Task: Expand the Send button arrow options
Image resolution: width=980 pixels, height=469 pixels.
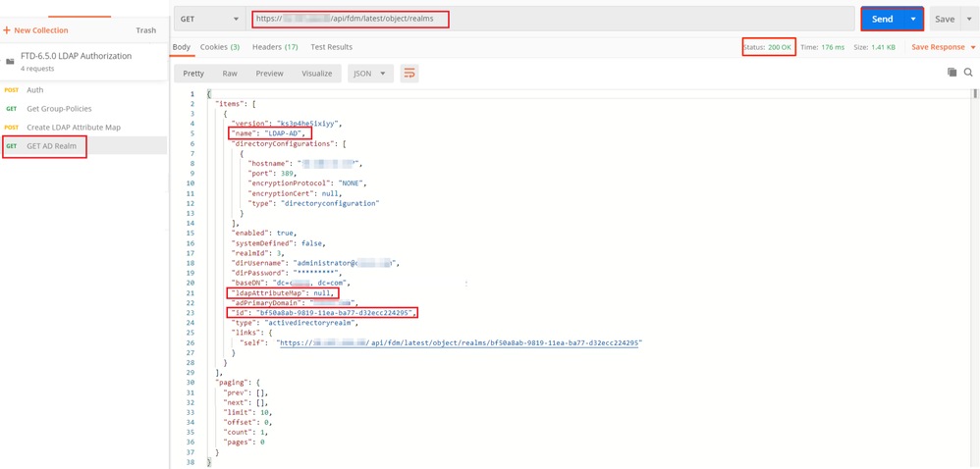Action: coord(914,19)
